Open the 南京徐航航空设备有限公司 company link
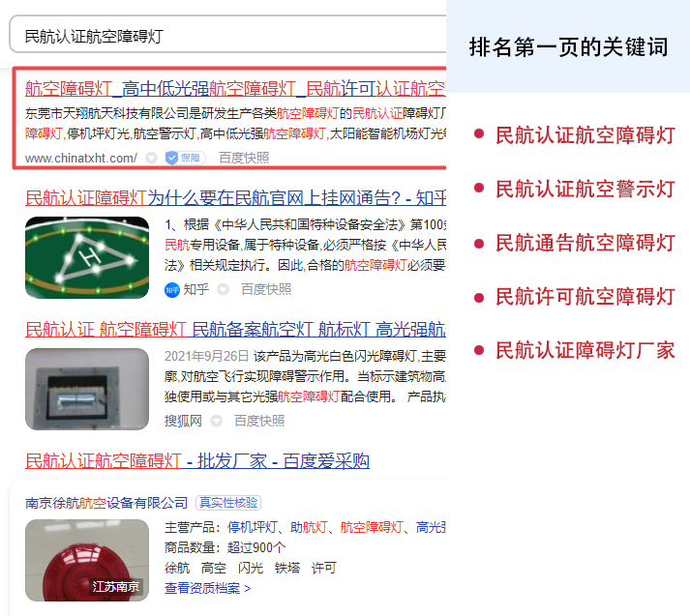Screen dimensions: 690x616 pos(106,503)
